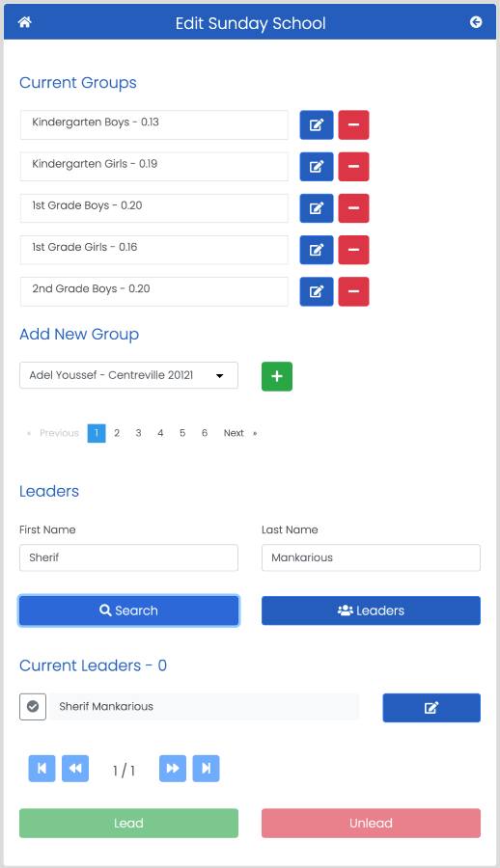Go to the home icon in header
The height and width of the screenshot is (868, 500).
pyautogui.click(x=24, y=22)
